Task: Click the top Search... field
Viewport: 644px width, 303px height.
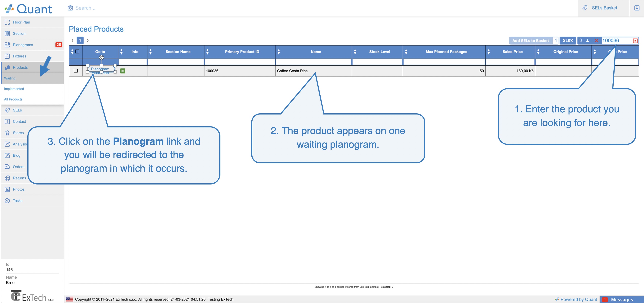Action: point(85,8)
